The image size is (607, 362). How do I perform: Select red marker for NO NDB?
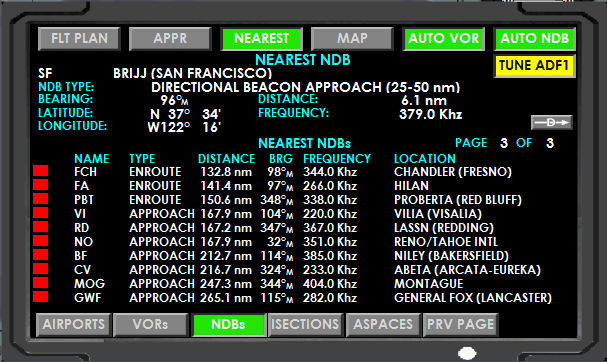pyautogui.click(x=41, y=240)
